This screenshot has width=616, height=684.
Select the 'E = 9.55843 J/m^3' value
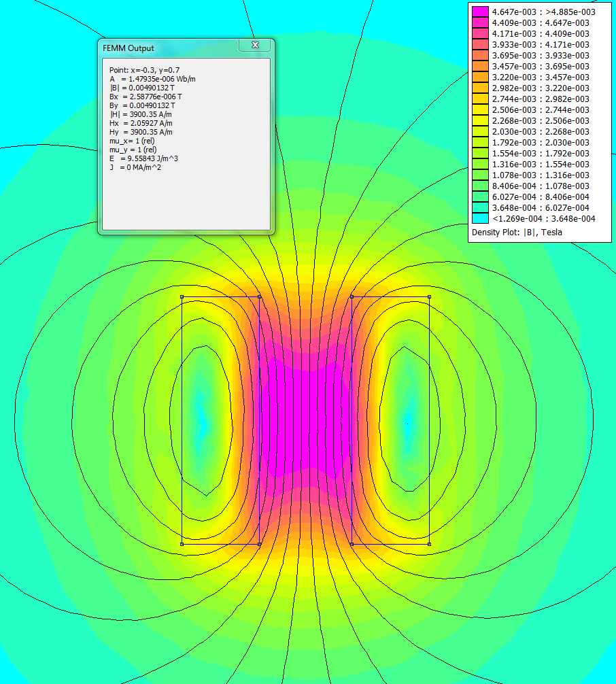tap(143, 158)
